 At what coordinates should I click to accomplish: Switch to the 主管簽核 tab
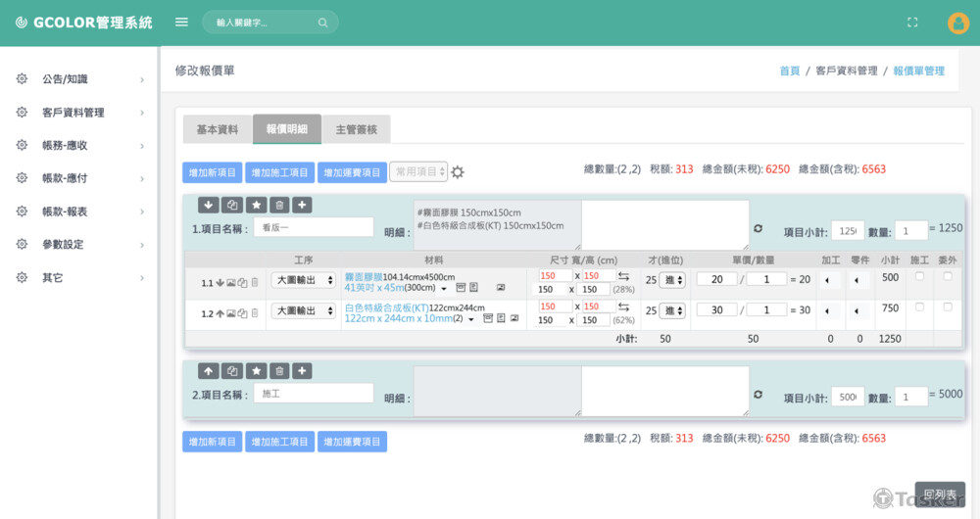[x=356, y=129]
